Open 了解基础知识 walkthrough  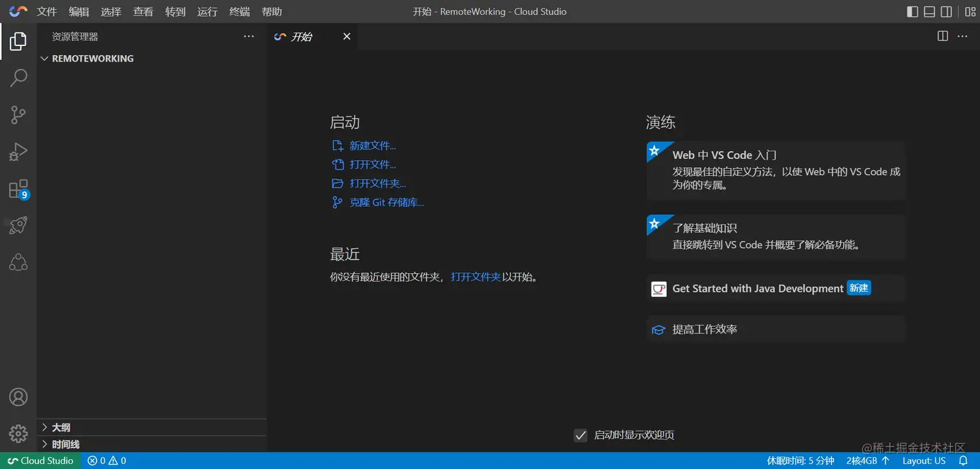tap(776, 237)
